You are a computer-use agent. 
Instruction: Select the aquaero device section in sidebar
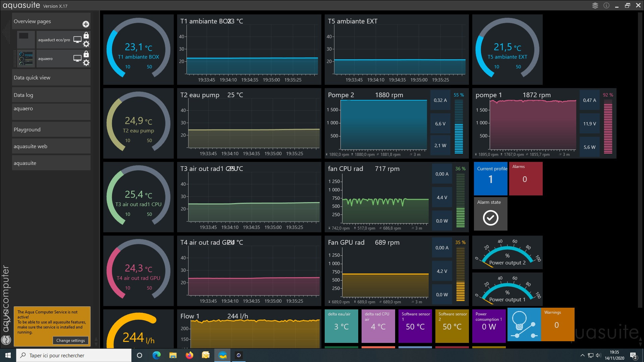(x=51, y=111)
